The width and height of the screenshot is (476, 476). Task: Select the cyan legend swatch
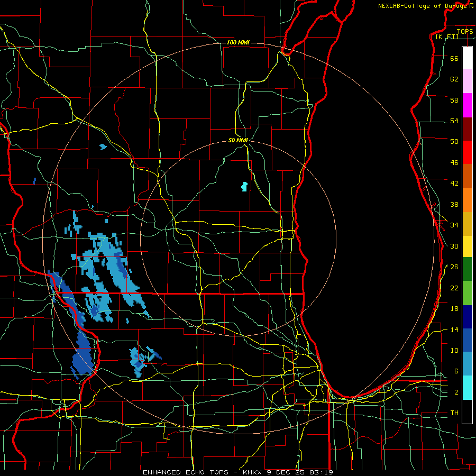tap(467, 388)
